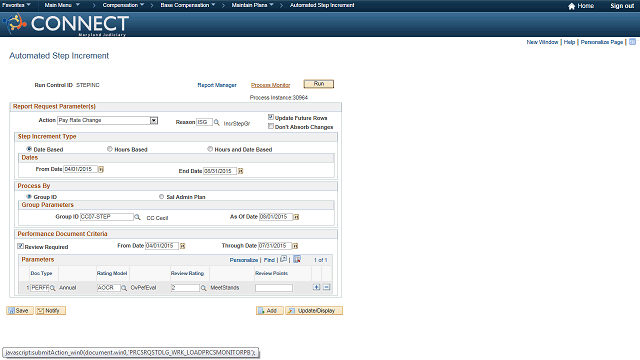Click the Home icon in header

click(x=571, y=6)
